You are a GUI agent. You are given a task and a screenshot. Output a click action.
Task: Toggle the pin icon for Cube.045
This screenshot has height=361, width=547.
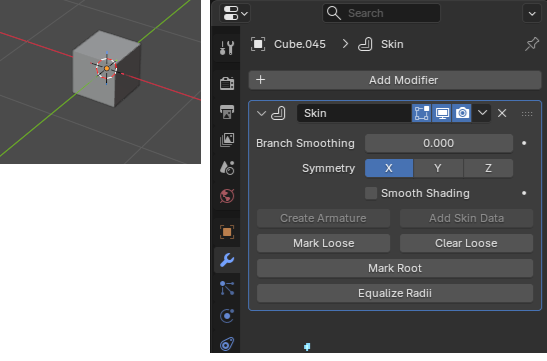click(532, 44)
